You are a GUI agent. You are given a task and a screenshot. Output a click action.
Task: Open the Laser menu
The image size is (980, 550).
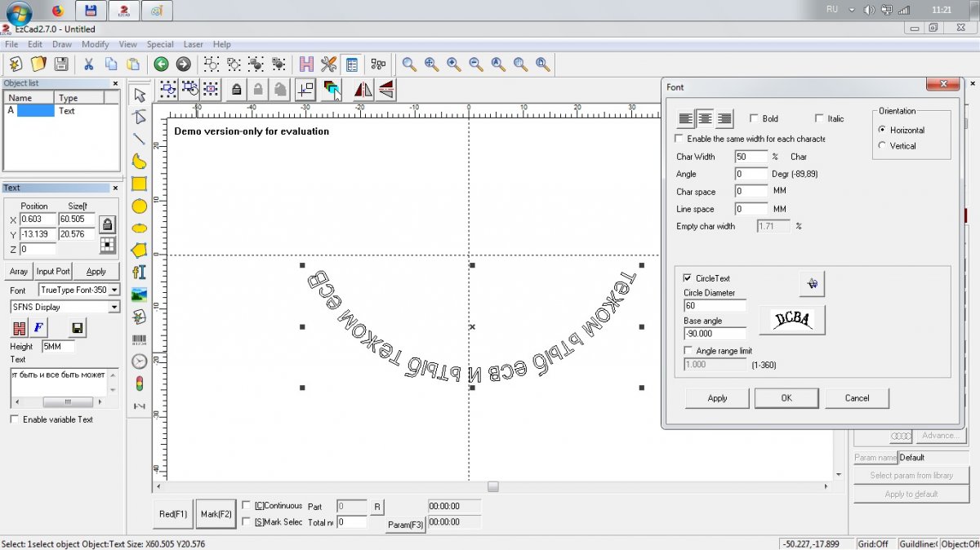[194, 44]
